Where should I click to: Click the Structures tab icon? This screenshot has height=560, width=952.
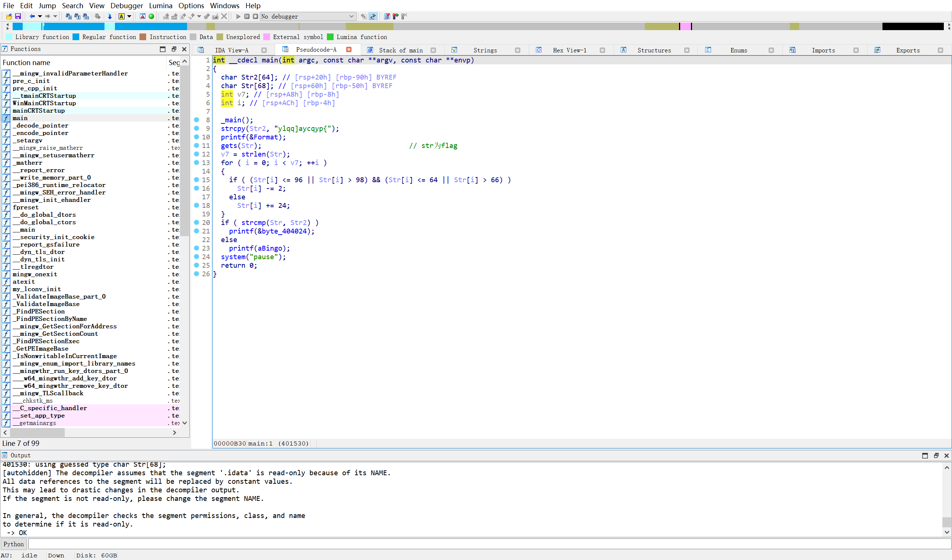[x=624, y=50]
